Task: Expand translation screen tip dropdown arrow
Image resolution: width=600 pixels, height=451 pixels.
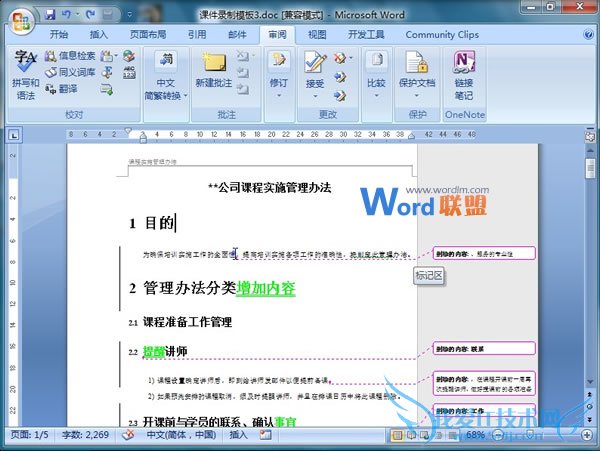Action: (116, 56)
